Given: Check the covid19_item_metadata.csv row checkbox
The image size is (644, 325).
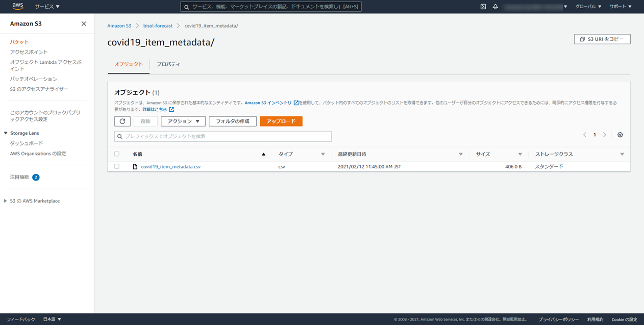Looking at the screenshot, I should pyautogui.click(x=117, y=167).
